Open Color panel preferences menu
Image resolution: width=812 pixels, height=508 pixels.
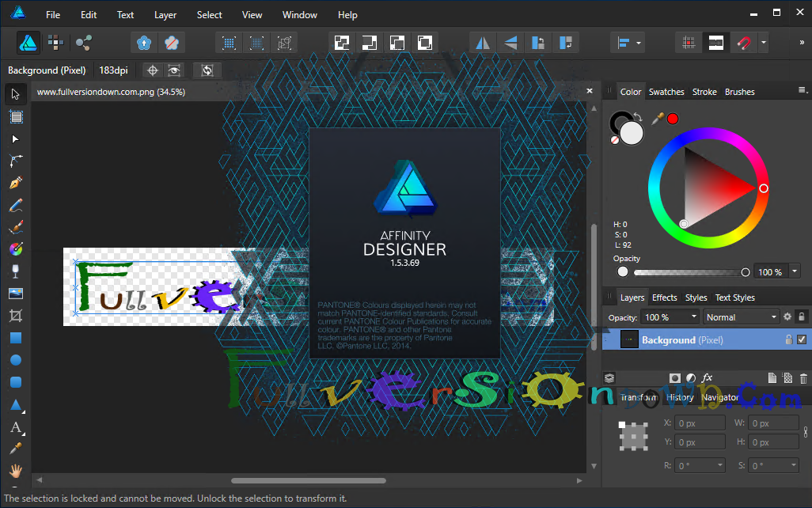803,91
